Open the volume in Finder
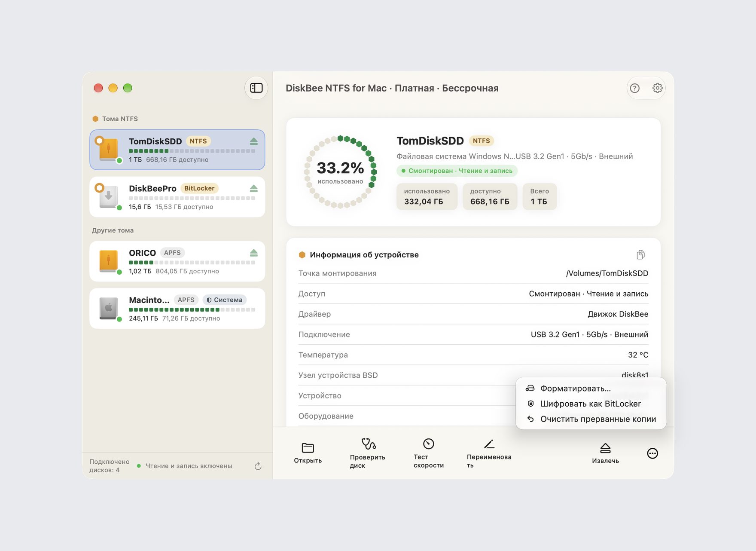Screen dimensions: 756x551 (x=308, y=453)
